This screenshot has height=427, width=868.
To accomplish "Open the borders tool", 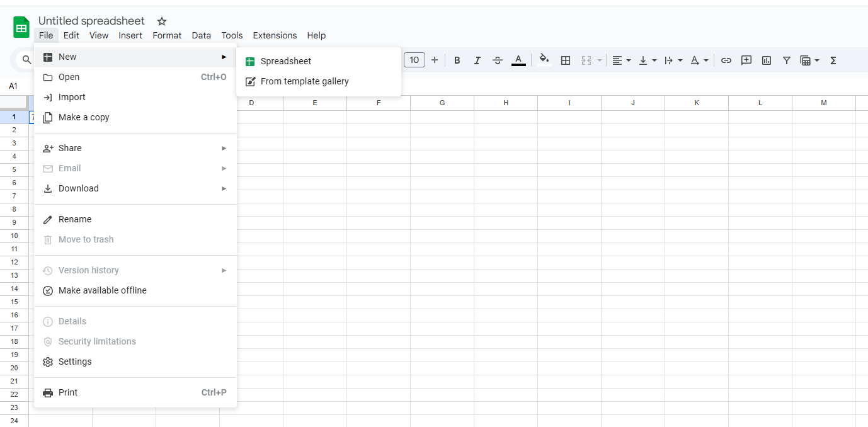I will tap(566, 60).
